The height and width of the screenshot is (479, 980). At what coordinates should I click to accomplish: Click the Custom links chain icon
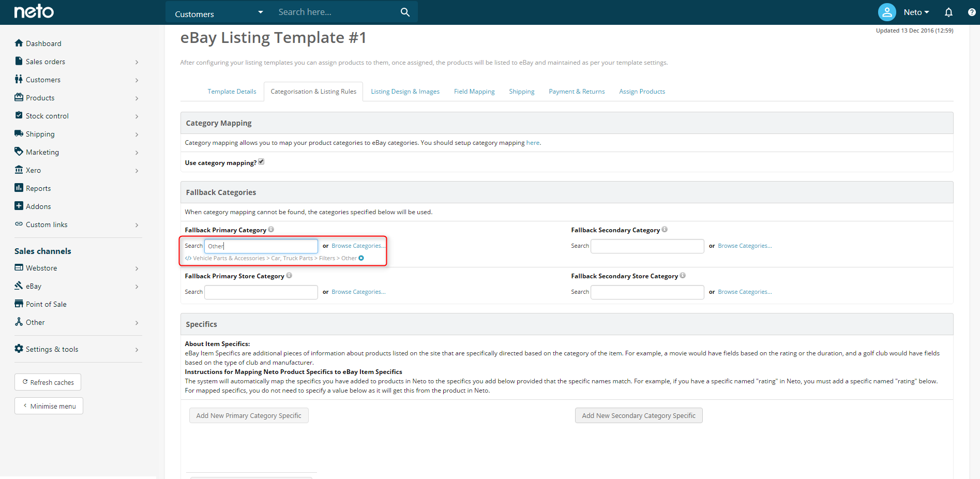click(19, 224)
